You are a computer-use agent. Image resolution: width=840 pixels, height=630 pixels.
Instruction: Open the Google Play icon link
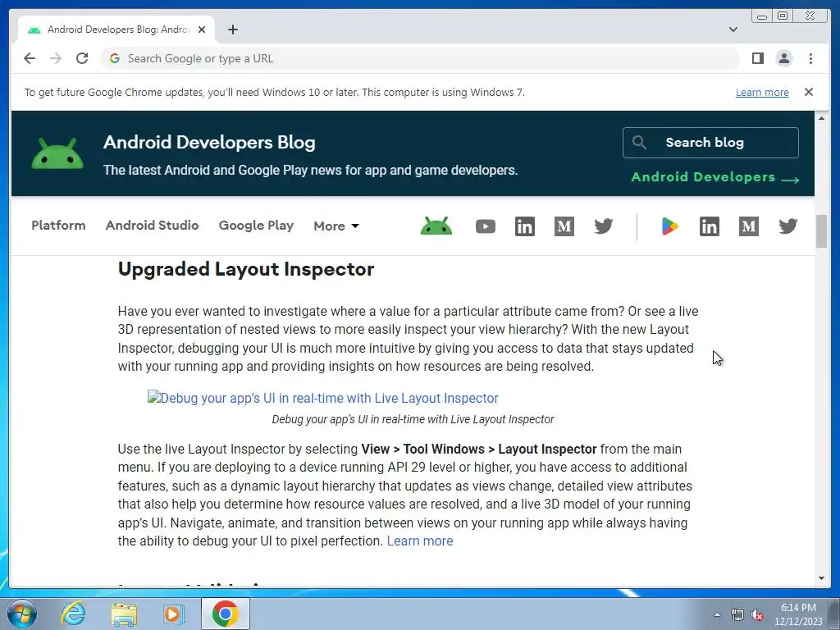pos(669,226)
